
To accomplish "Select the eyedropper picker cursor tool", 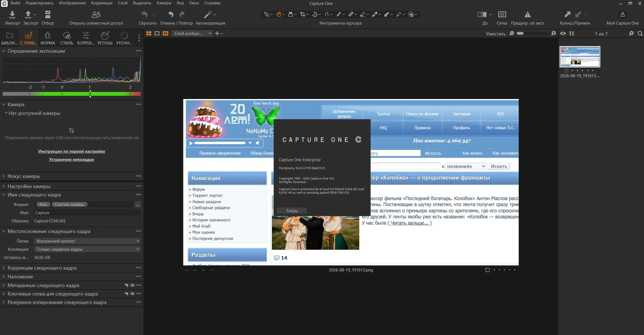I will (375, 14).
